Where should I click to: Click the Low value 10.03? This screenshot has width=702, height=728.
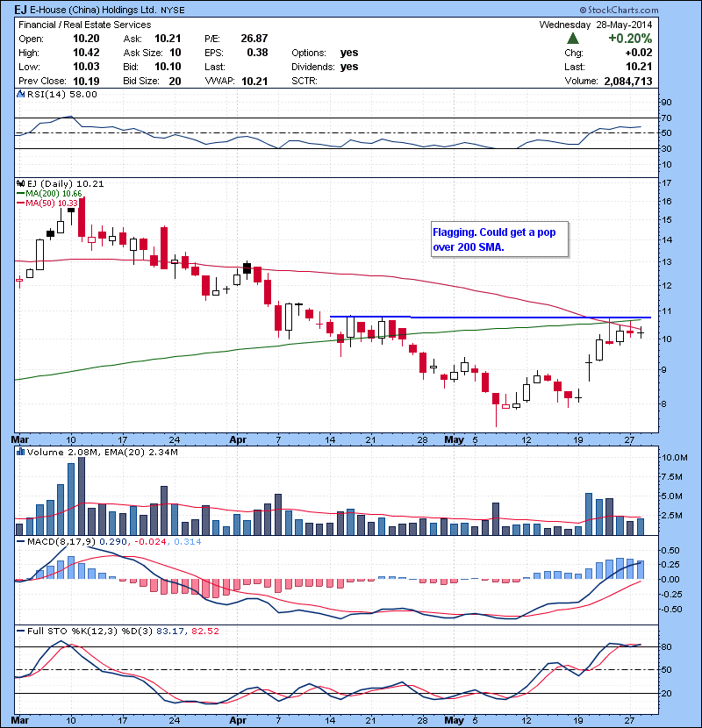[x=86, y=67]
